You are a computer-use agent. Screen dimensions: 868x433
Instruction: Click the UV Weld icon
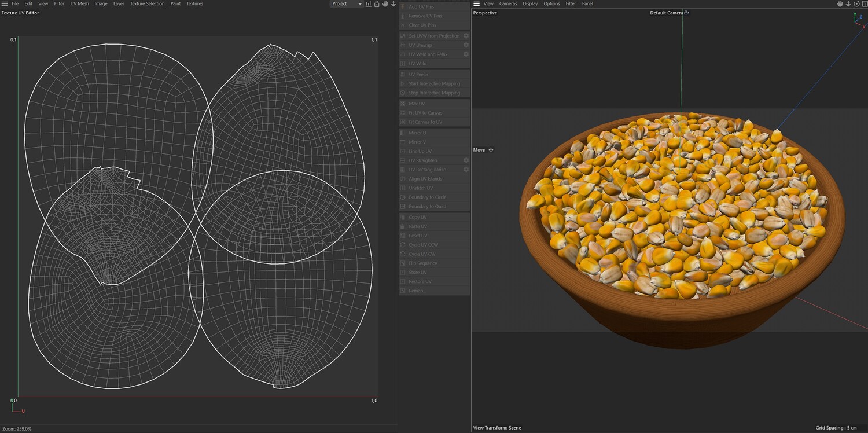coord(403,64)
